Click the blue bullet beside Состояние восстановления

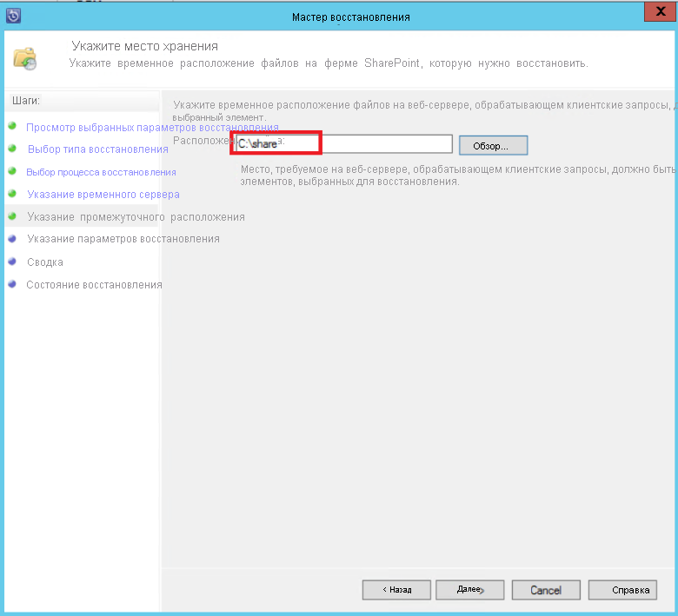12,284
